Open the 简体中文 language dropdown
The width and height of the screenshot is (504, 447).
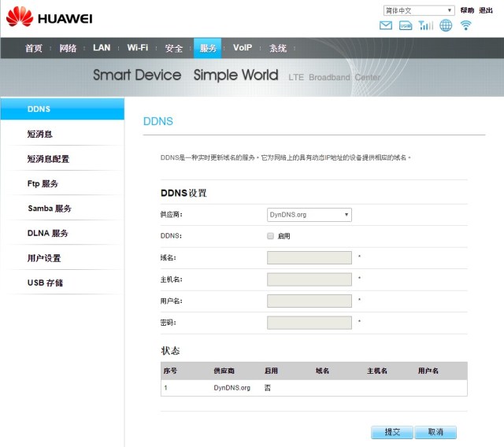[x=418, y=10]
